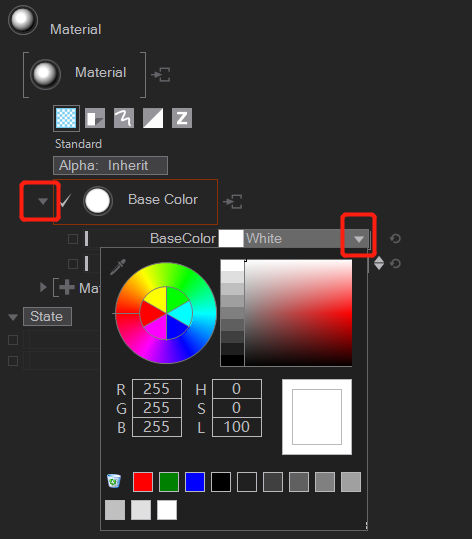
Task: Select the Standard checkerboard blend mode icon
Action: tap(66, 118)
